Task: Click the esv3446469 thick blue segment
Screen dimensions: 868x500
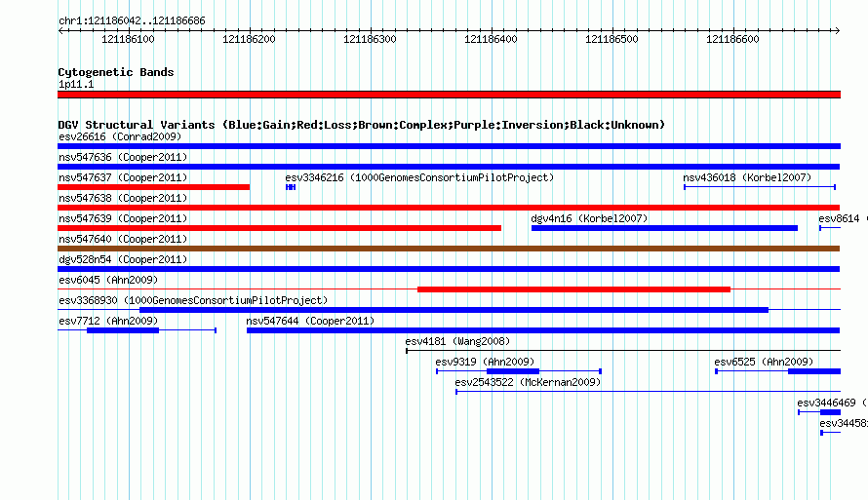Action: pyautogui.click(x=830, y=412)
